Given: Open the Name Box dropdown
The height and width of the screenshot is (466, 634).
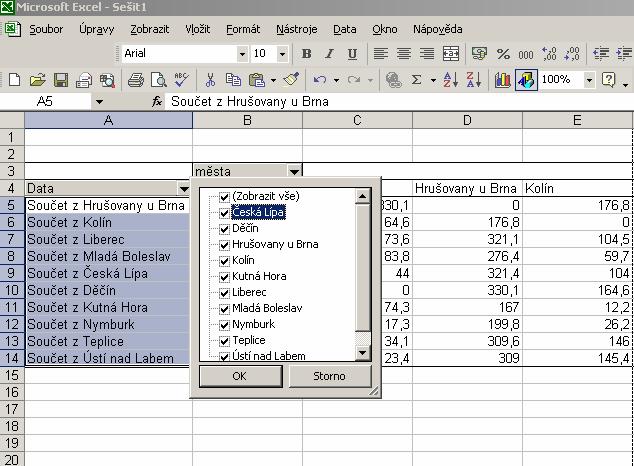Looking at the screenshot, I should (x=99, y=101).
